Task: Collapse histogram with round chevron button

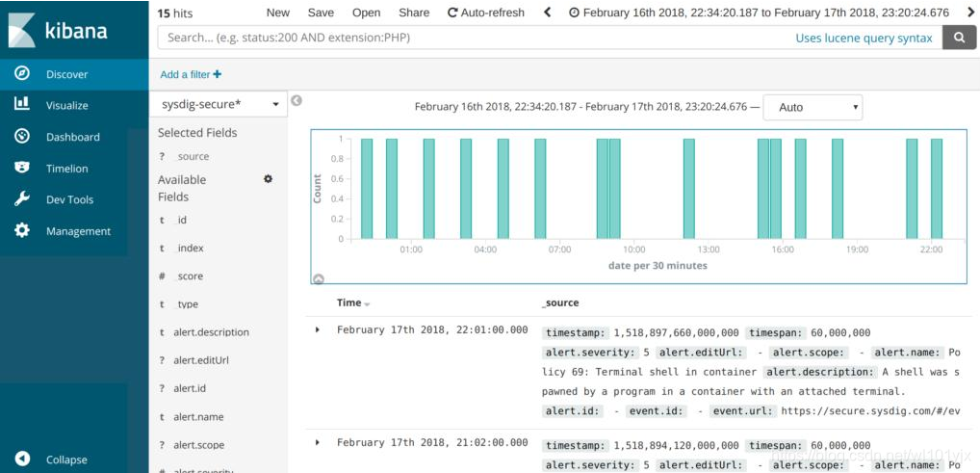Action: point(318,279)
